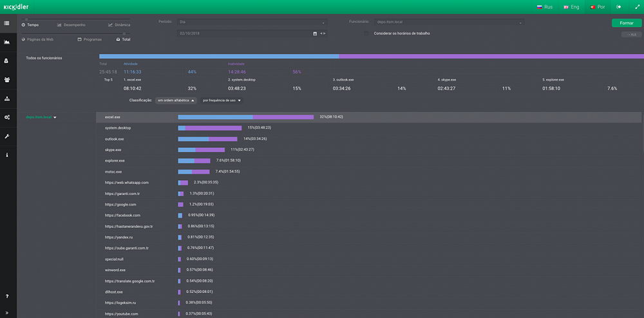Switch language to Rus
This screenshot has height=318, width=644.
(545, 7)
